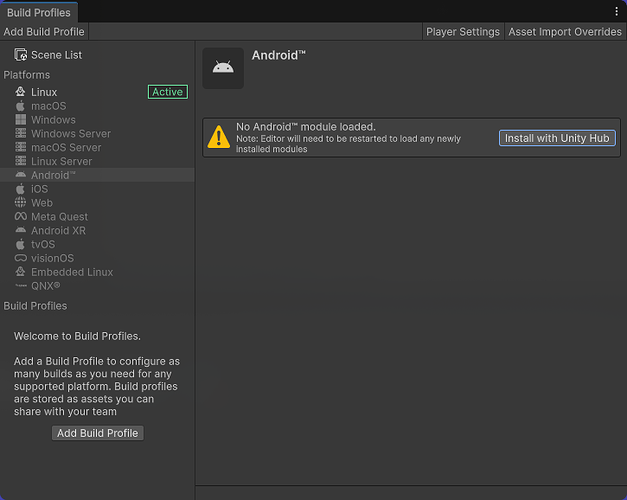Open Player Settings from the toolbar
Image resolution: width=627 pixels, height=500 pixels.
462,32
